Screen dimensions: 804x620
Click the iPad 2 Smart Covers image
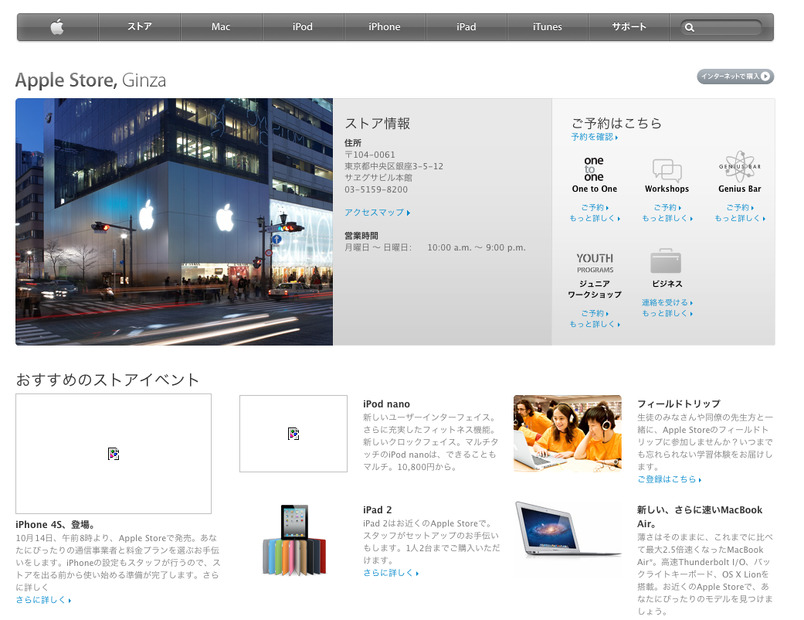tap(294, 539)
